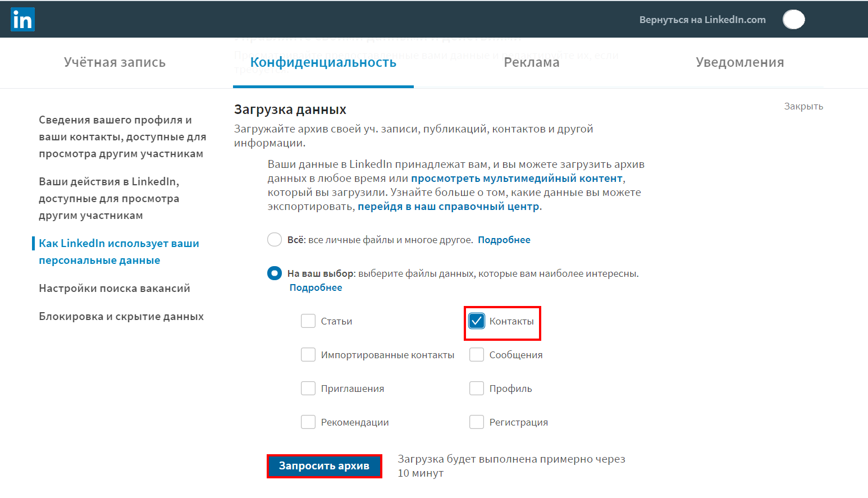The image size is (868, 498).
Task: Open the просмотреть мультимедийный контент link
Action: tap(517, 179)
